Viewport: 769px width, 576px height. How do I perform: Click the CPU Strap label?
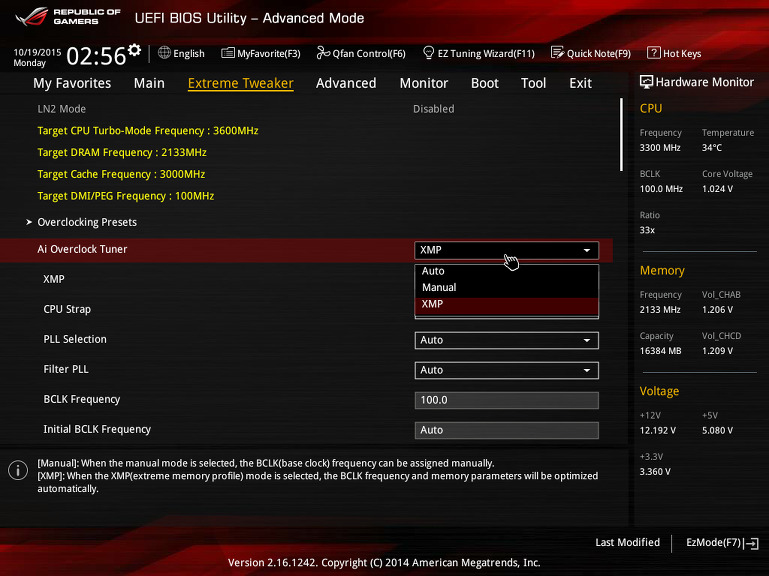[x=67, y=310]
